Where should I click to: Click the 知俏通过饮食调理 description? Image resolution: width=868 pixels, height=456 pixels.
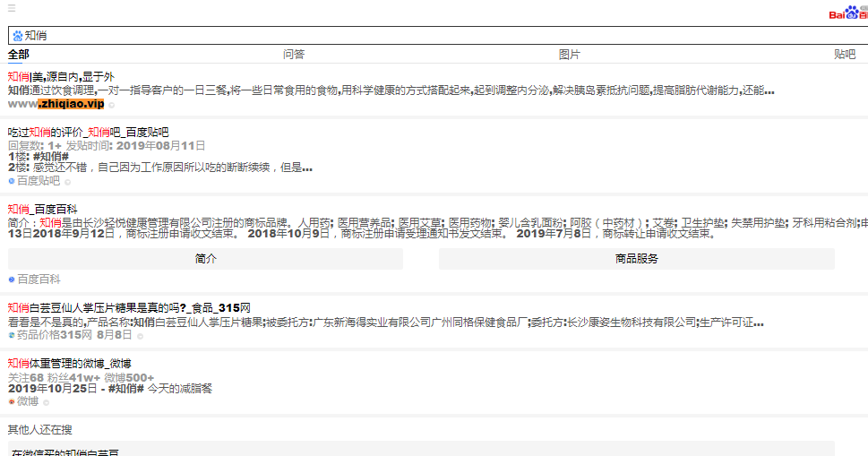(x=391, y=90)
